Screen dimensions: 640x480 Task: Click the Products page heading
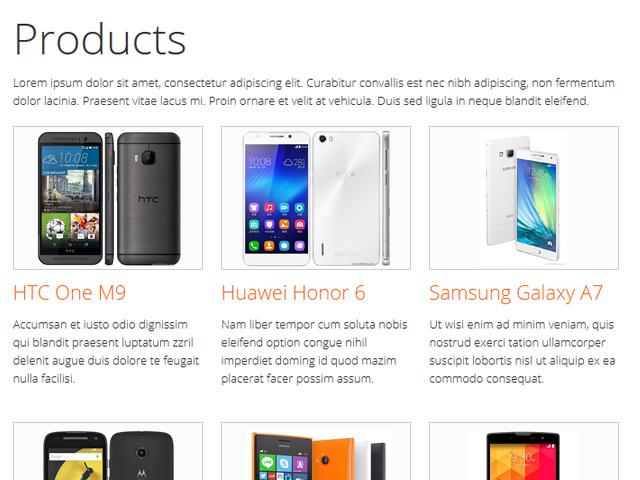(x=100, y=39)
